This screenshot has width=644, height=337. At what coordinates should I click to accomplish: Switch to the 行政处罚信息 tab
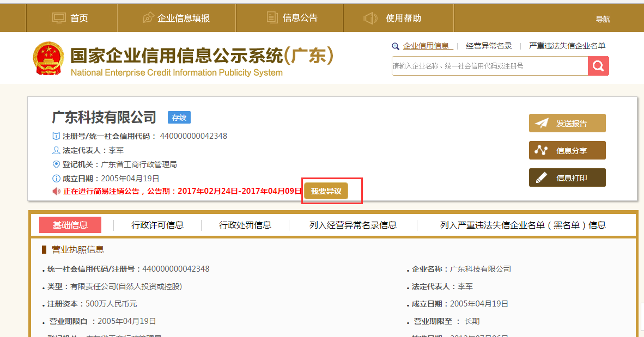coord(245,225)
